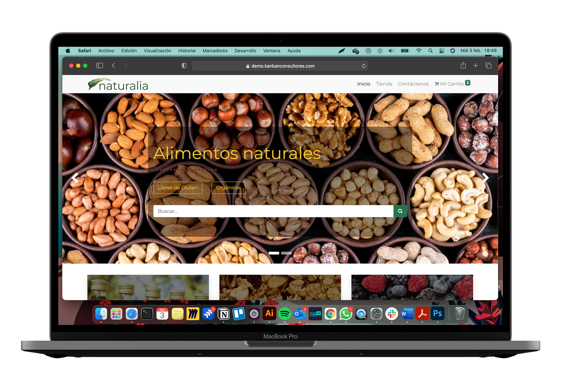This screenshot has width=569, height=392.
Task: Open the Tienda menu item
Action: click(x=383, y=83)
